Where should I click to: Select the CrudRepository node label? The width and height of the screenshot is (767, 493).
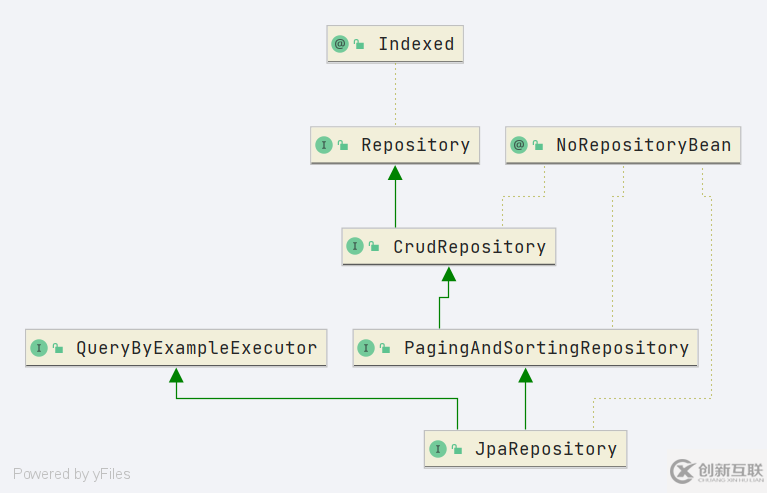click(469, 246)
